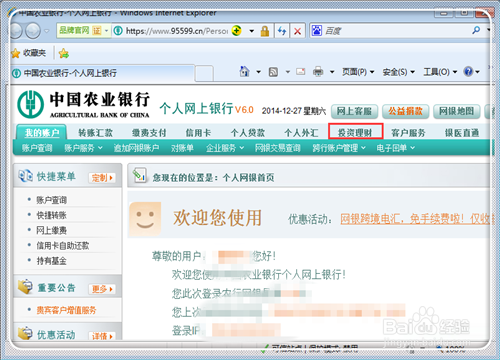Click the Baidu paw search provider icon
The height and width of the screenshot is (360, 500).
coord(316,31)
